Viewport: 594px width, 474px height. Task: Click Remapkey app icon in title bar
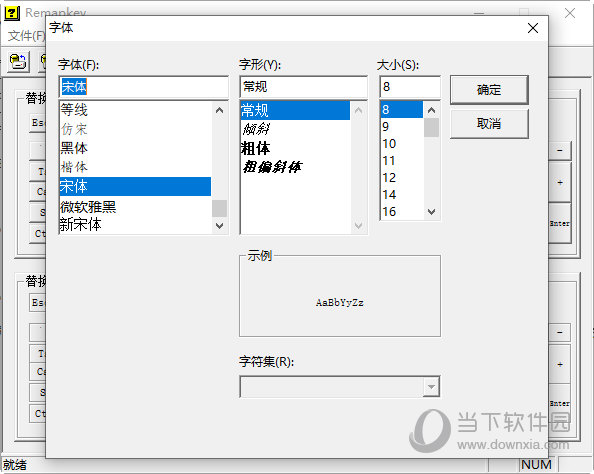12,13
